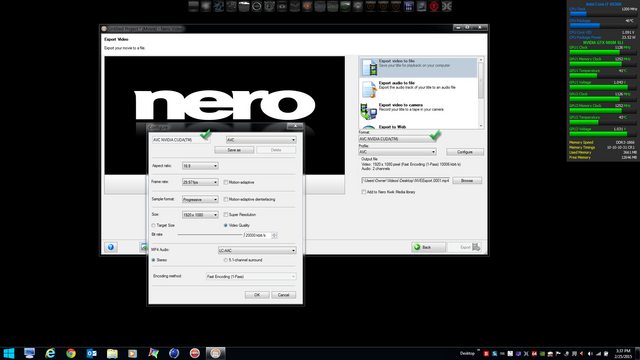Click the bit rate spinner arrows

click(274, 236)
